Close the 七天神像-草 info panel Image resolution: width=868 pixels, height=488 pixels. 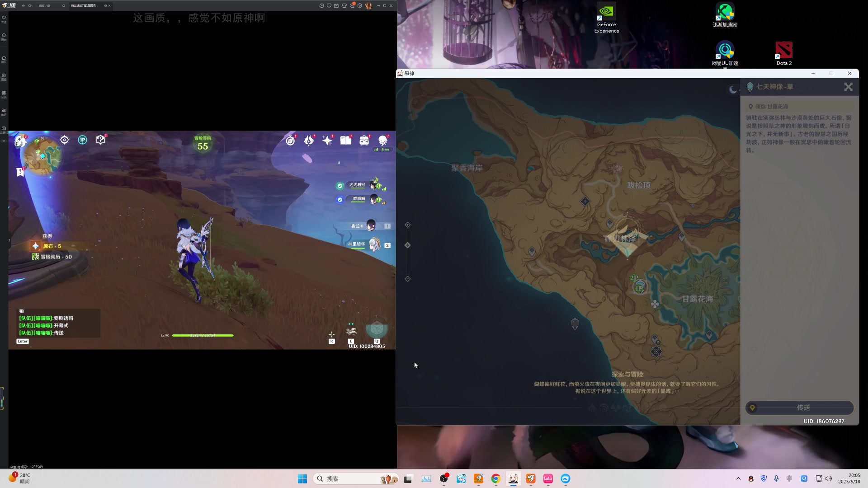click(x=848, y=87)
